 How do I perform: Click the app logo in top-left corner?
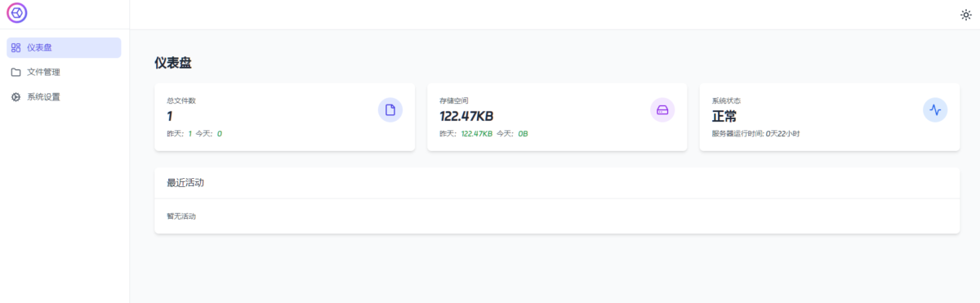(17, 13)
